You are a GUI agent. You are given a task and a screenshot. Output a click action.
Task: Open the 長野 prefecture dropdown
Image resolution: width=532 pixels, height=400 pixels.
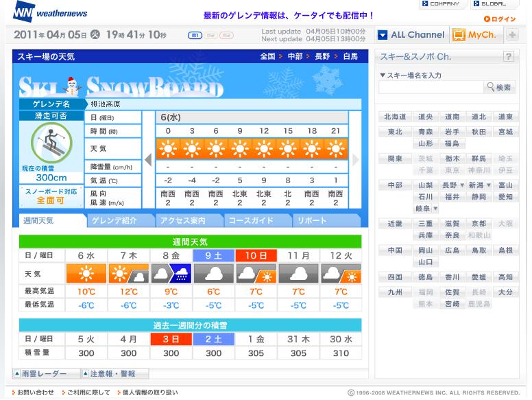pyautogui.click(x=452, y=185)
